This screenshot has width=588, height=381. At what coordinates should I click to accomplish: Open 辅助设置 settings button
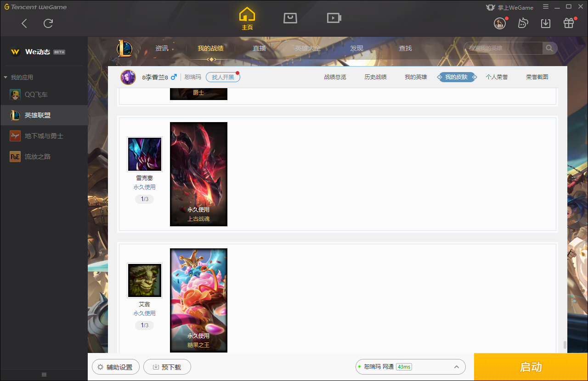[x=116, y=367]
